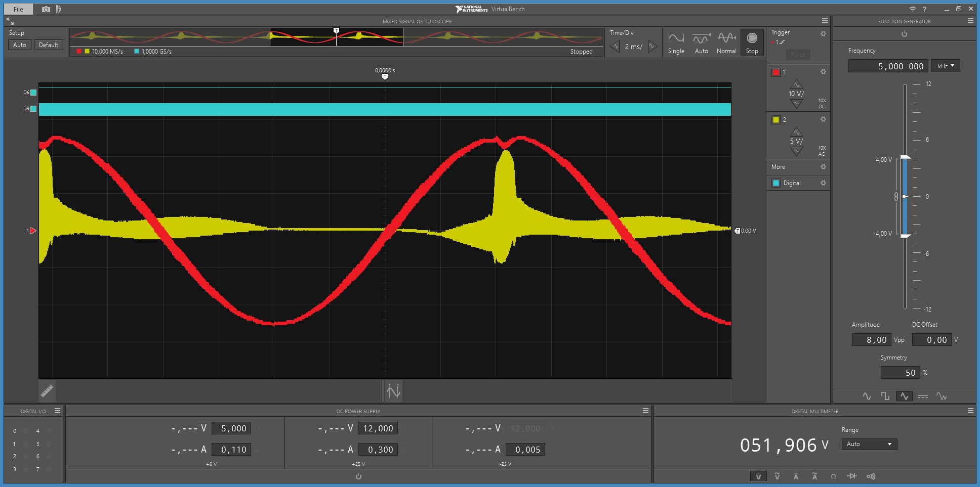Click the Frequency value input field

coord(888,66)
